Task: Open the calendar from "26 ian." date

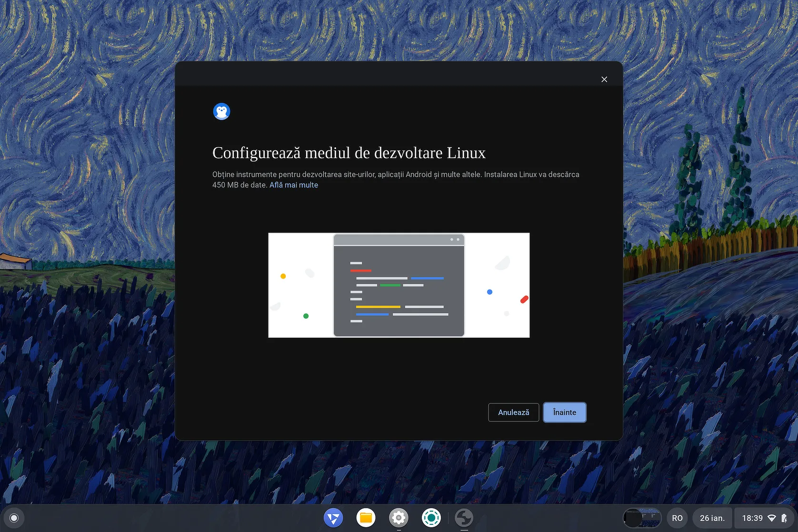Action: click(x=712, y=518)
